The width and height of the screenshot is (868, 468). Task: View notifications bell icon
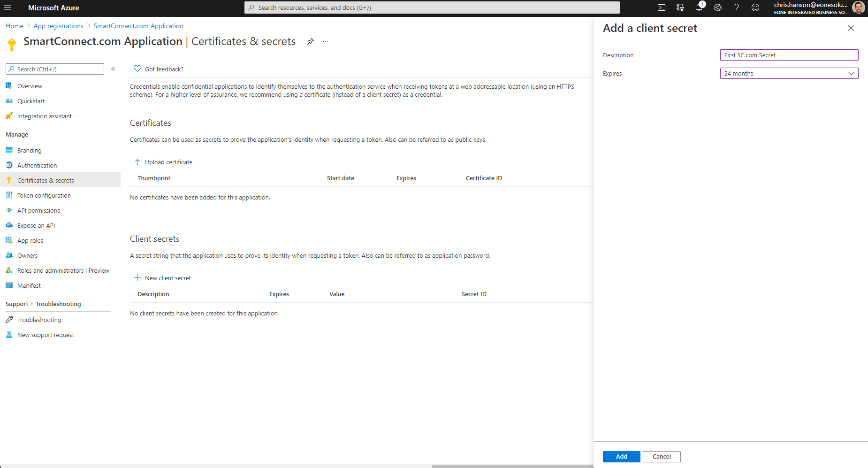(x=699, y=8)
